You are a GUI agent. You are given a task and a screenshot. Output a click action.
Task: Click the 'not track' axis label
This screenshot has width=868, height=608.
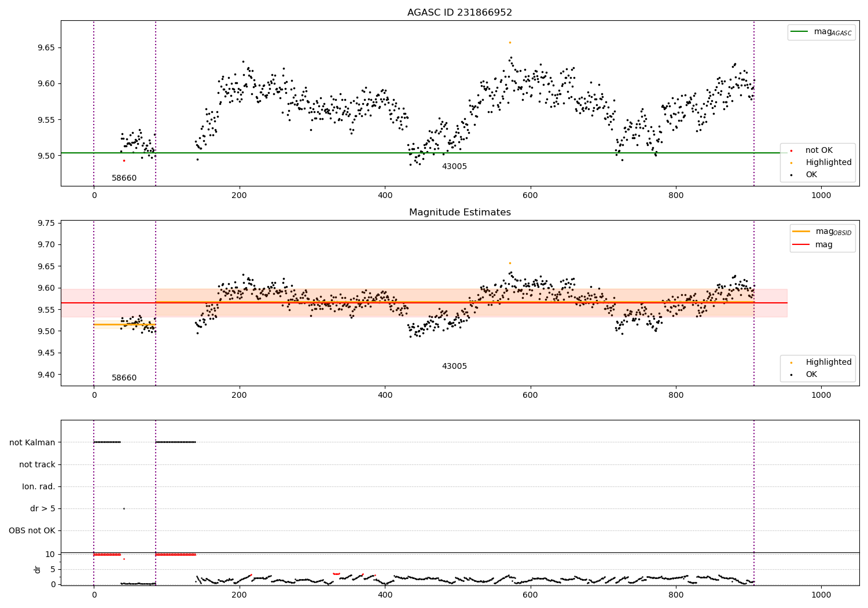[x=37, y=464]
